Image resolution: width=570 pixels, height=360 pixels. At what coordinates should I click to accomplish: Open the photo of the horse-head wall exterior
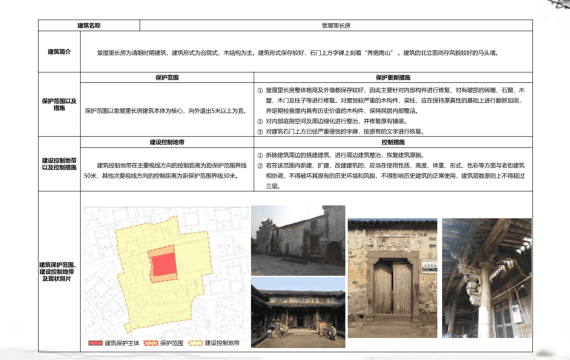tap(298, 240)
